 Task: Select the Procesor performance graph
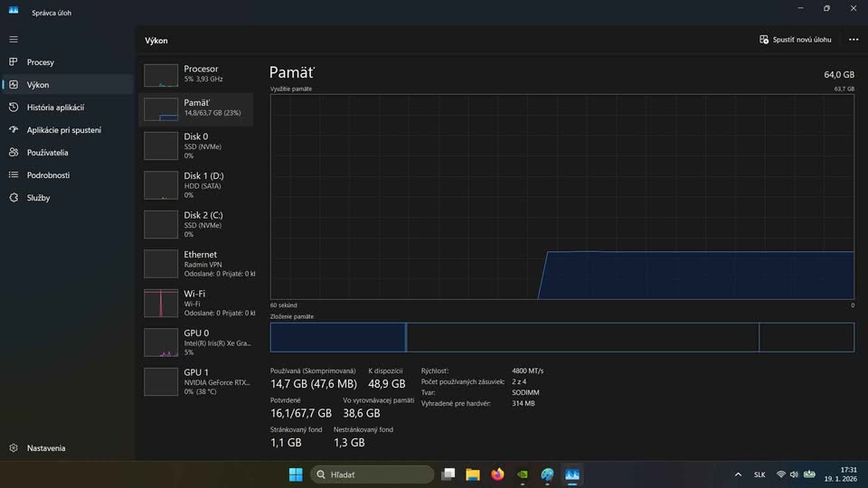click(x=196, y=74)
